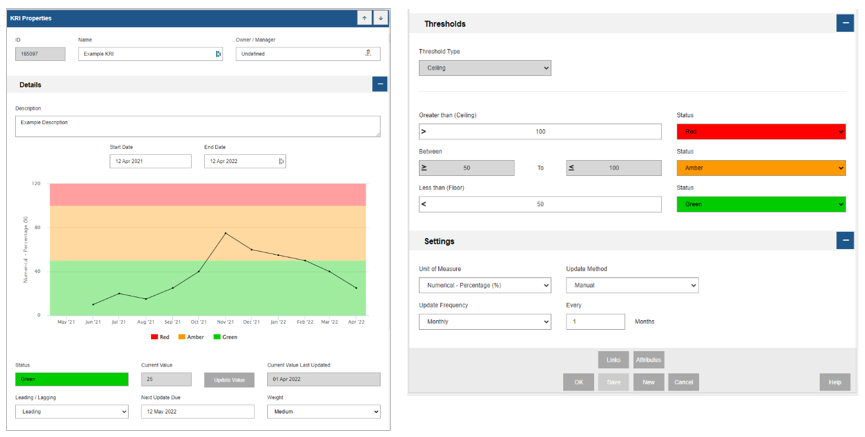Click the up arrow in KRI Properties header
Screen dimensions: 865x437
[364, 18]
